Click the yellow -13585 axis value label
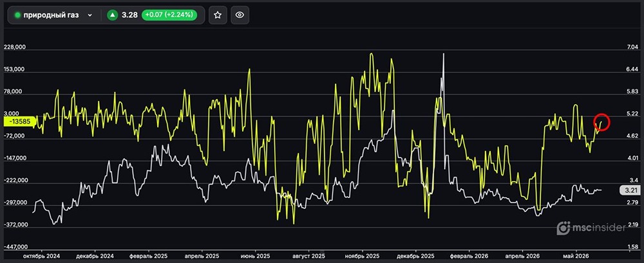 [x=19, y=122]
